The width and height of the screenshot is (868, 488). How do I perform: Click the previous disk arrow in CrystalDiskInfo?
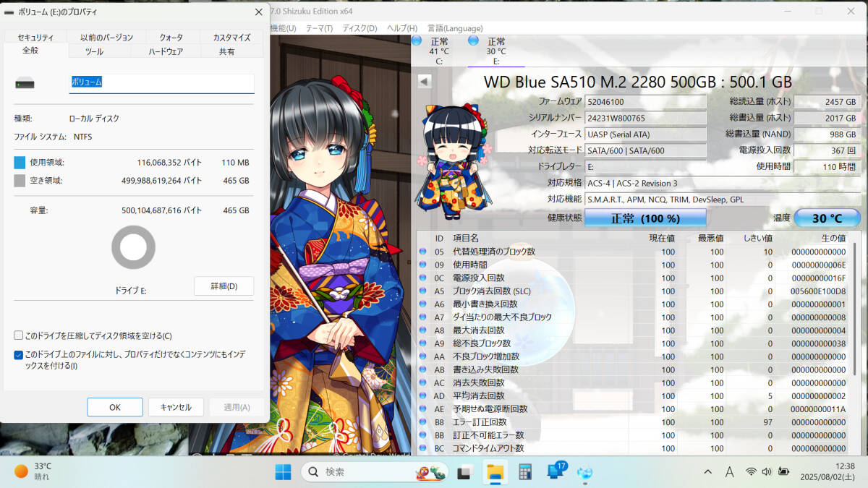tap(425, 82)
